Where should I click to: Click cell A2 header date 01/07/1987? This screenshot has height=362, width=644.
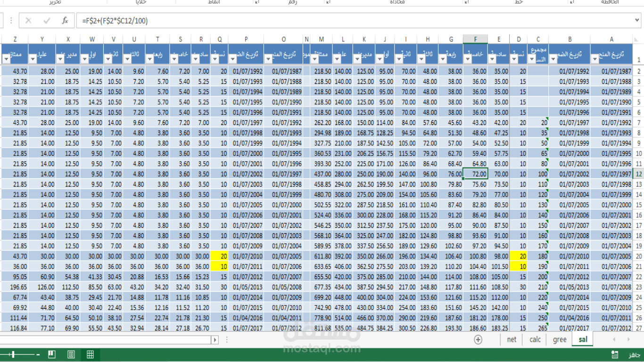(611, 71)
